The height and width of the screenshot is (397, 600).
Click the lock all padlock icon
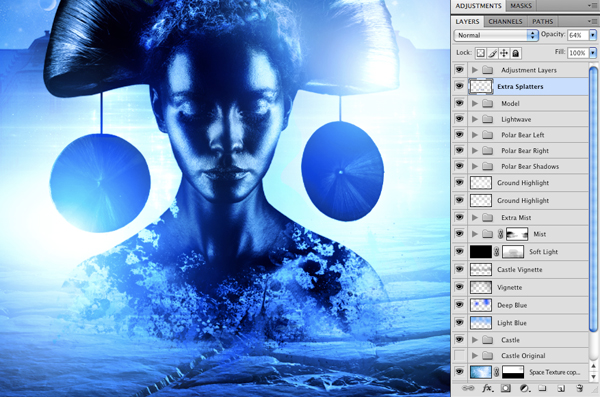pos(515,53)
